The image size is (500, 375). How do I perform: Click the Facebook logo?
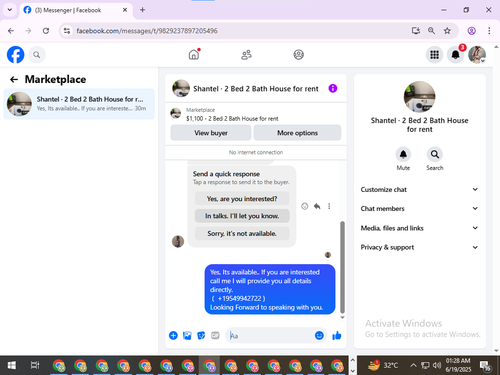tap(16, 55)
